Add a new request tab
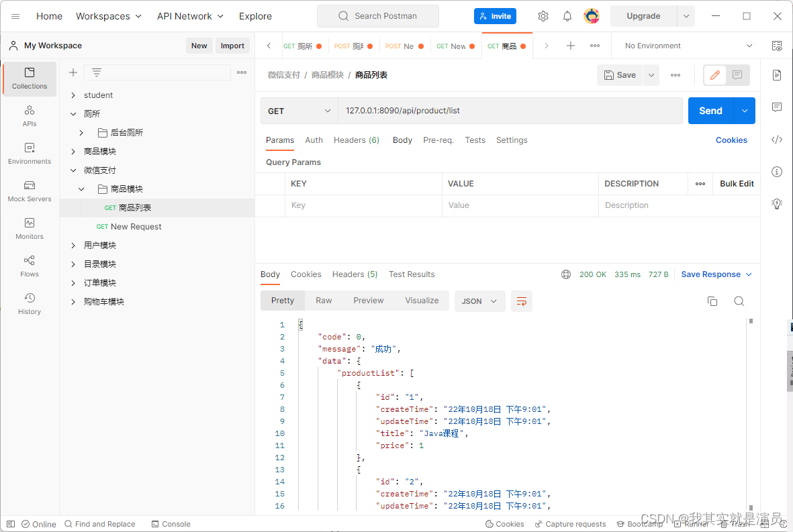Image resolution: width=793 pixels, height=532 pixels. [571, 46]
